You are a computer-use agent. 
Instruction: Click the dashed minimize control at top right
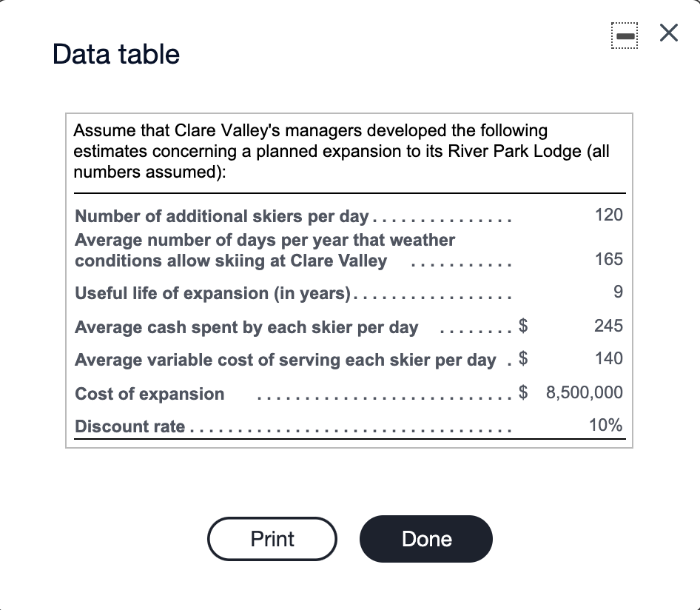coord(624,35)
